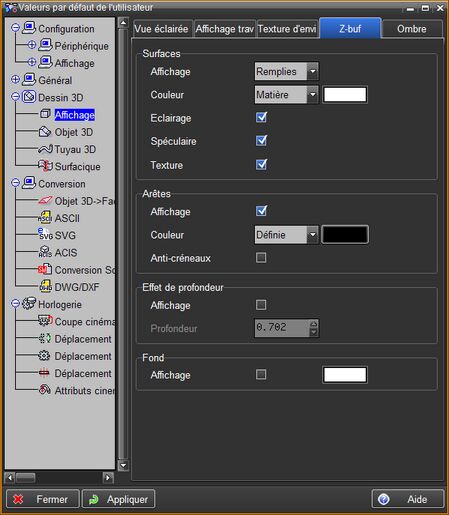Select the Objet 3D tree icon
449x515 pixels.
[x=45, y=132]
